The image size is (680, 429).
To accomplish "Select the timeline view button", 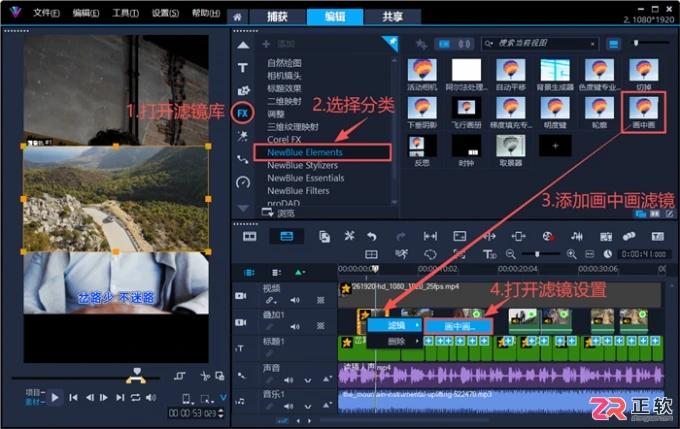I will [287, 236].
